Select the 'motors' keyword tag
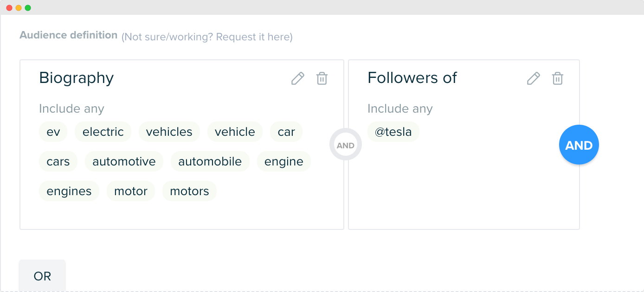 point(189,191)
